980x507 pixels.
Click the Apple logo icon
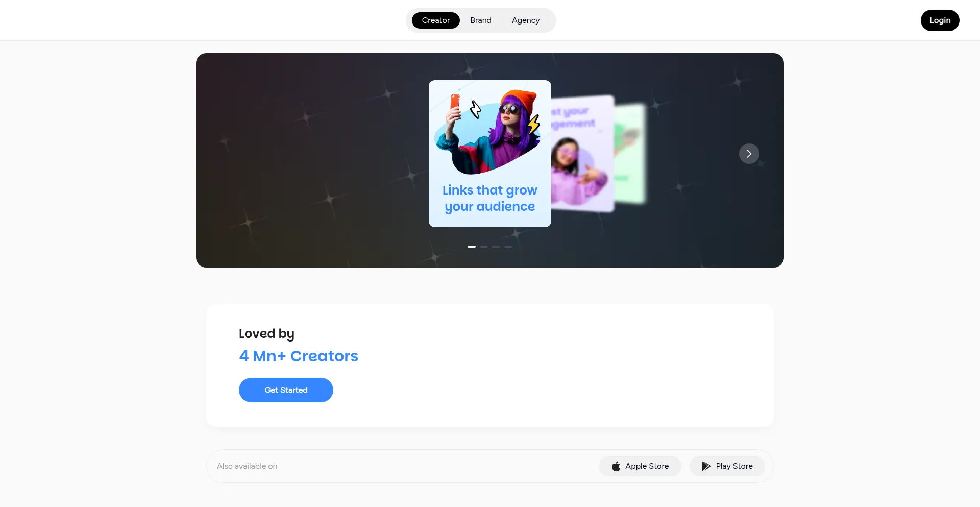[x=616, y=466]
